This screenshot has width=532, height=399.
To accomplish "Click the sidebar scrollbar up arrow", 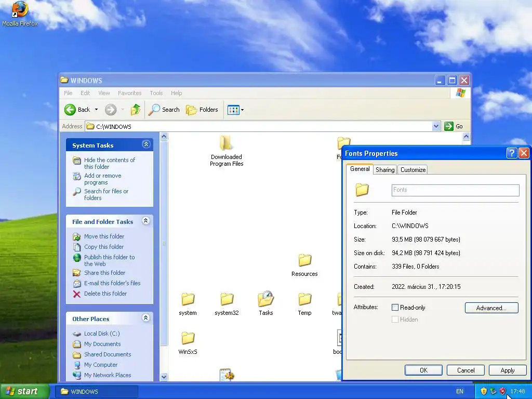I will coord(164,137).
